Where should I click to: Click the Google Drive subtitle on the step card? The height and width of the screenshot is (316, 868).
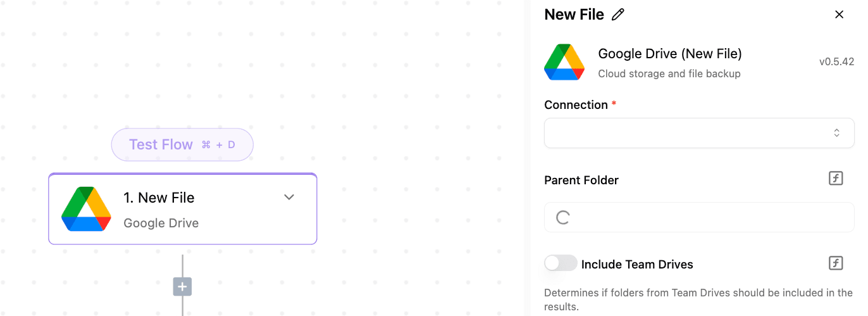(x=161, y=223)
